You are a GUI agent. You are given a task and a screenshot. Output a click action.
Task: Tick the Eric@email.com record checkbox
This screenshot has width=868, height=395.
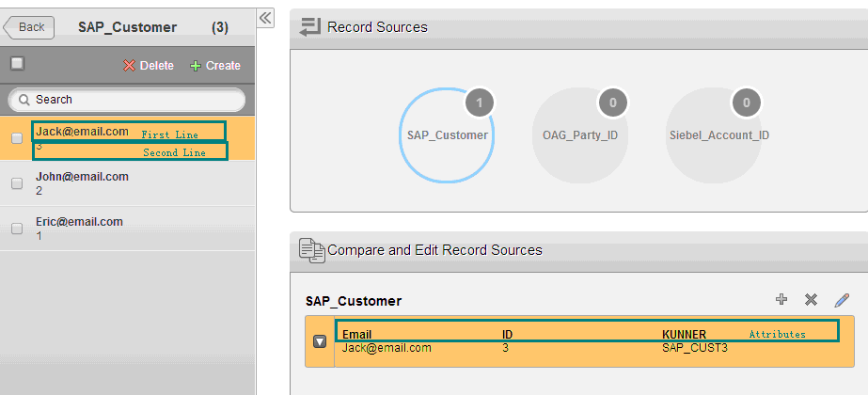[17, 229]
